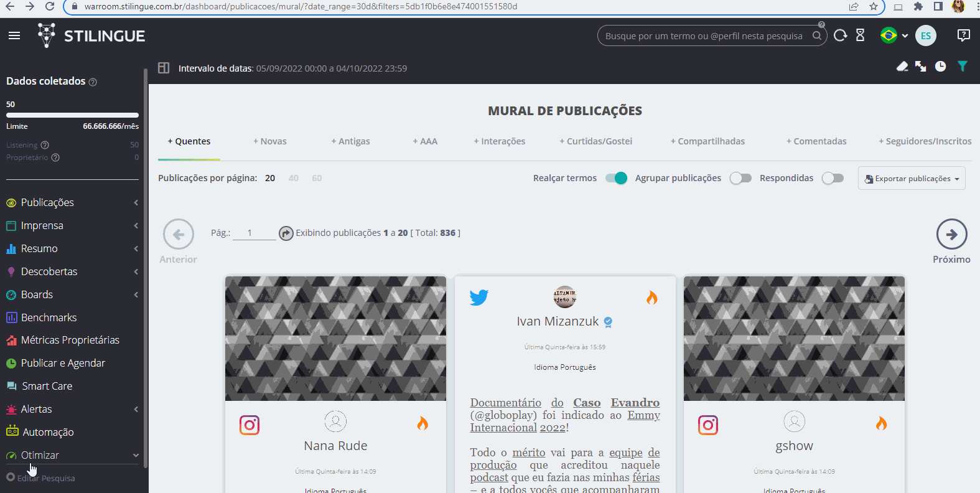980x493 pixels.
Task: Open the clock history icon
Action: 940,67
